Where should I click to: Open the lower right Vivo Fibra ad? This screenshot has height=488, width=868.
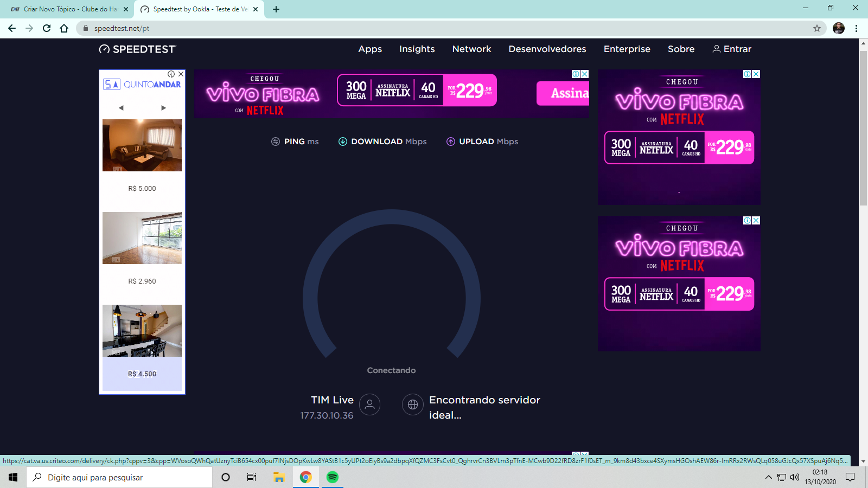(x=679, y=284)
